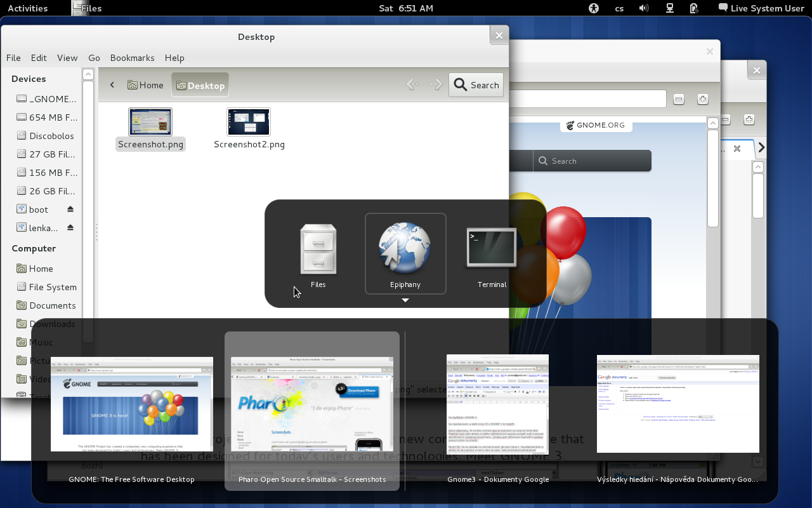This screenshot has height=508, width=812.
Task: Select the _GNOME... device in sidebar
Action: point(46,99)
